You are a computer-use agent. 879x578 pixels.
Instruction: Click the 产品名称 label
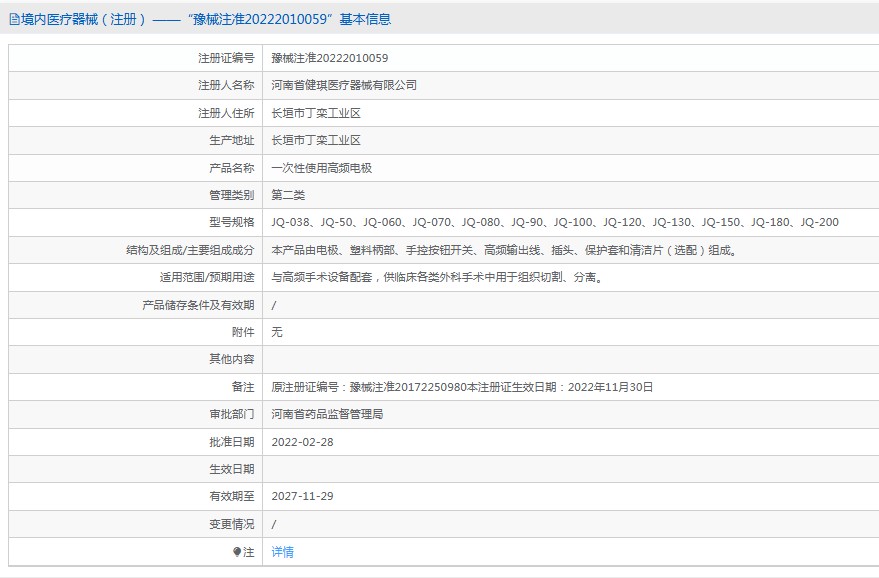click(232, 168)
